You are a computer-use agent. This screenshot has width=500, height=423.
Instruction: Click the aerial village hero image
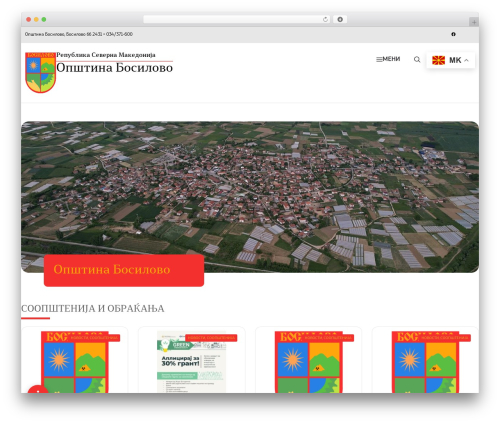click(x=250, y=197)
